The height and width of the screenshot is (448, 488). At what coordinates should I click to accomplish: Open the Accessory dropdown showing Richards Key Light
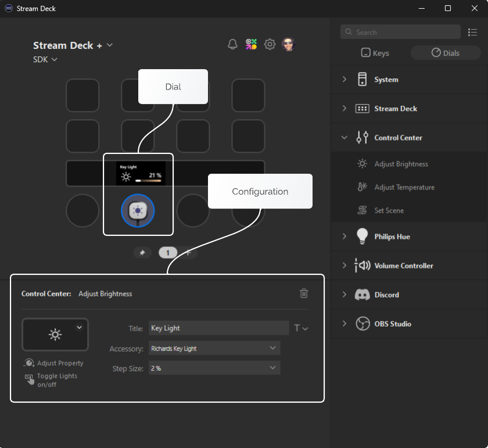coord(214,348)
